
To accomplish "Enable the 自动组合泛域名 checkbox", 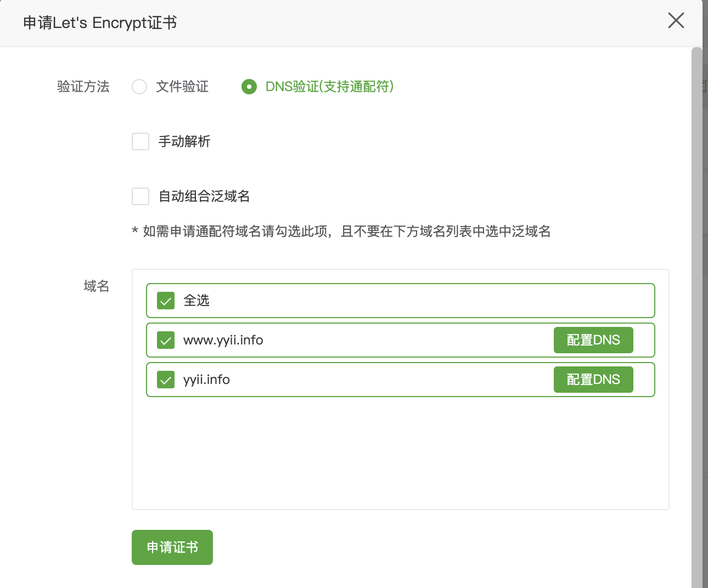I will 141,196.
